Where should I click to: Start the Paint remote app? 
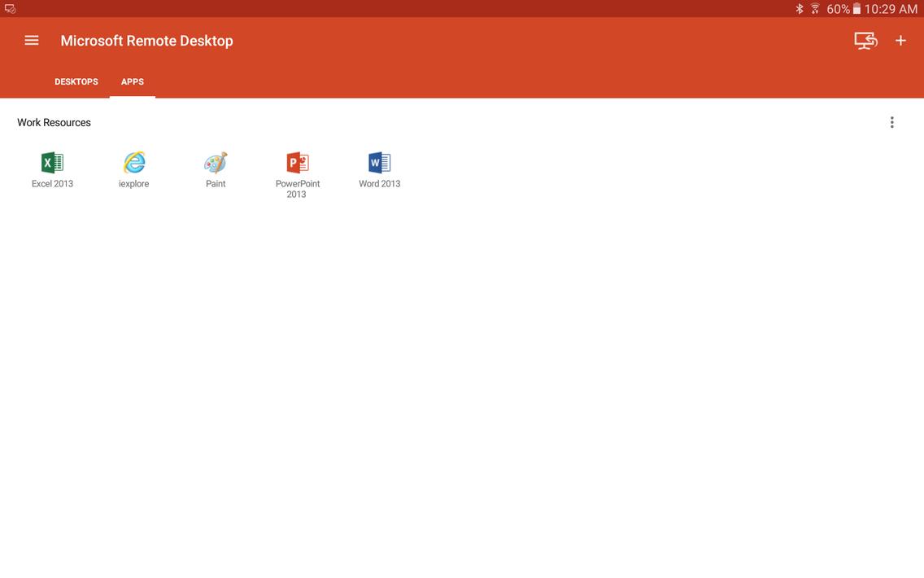pos(215,162)
